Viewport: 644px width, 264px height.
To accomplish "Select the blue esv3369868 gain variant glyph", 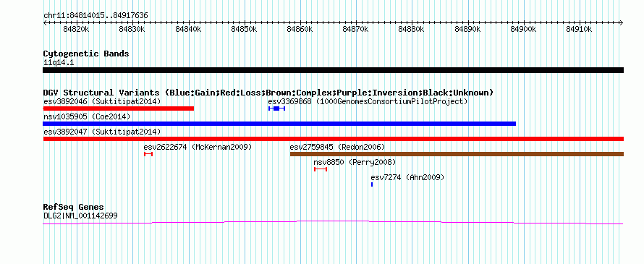I will pos(276,108).
